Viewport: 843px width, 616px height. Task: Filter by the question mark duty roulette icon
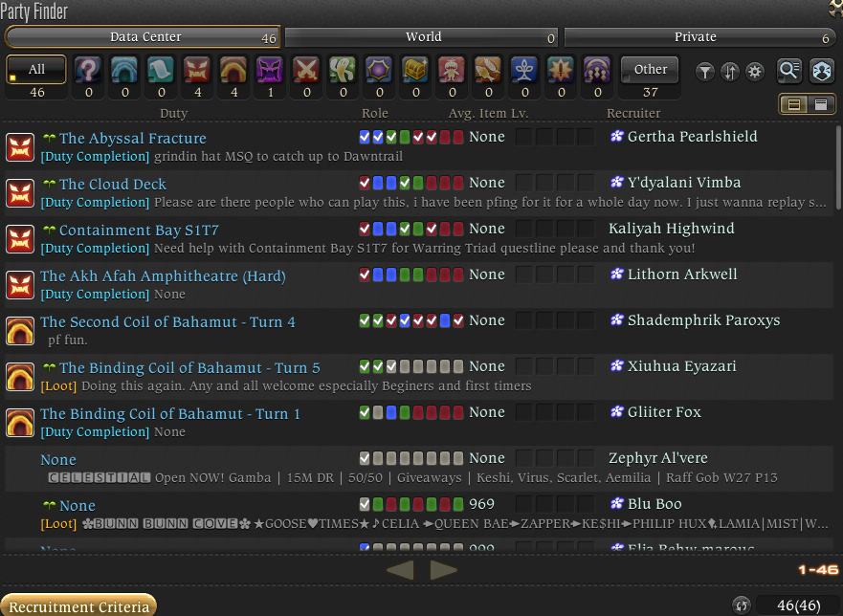pos(88,70)
